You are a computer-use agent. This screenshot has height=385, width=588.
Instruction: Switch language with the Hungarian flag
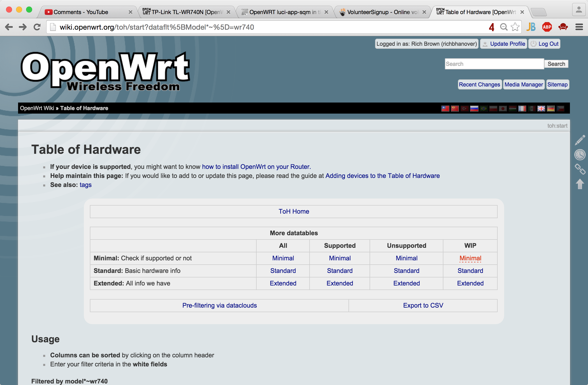coord(512,108)
